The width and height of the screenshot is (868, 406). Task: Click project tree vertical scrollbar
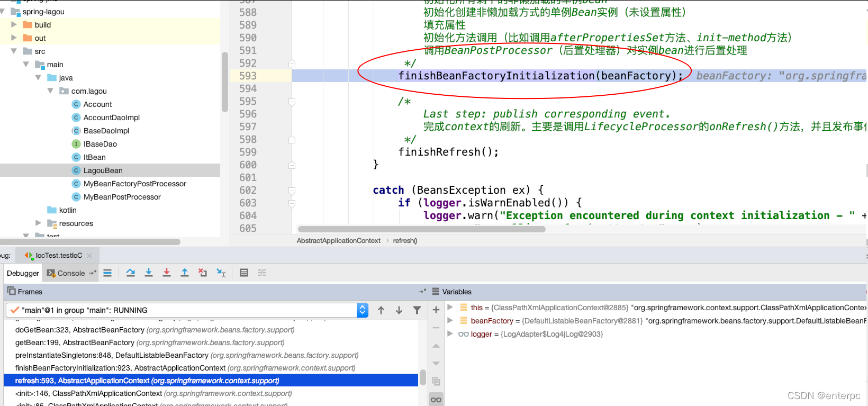point(225,82)
